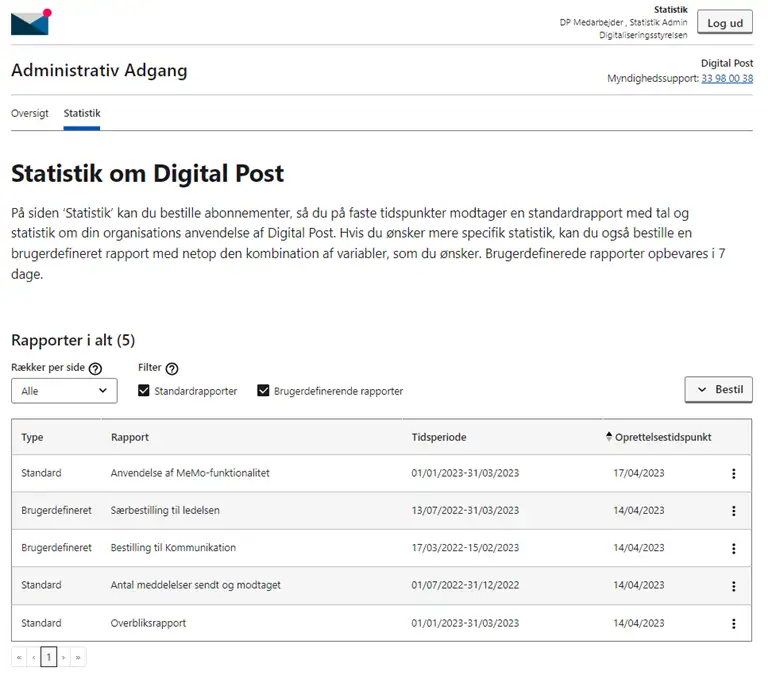Switch to the Oversigt tab

click(30, 113)
